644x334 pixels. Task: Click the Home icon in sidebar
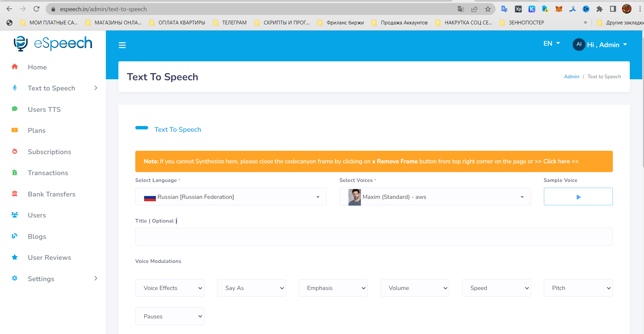point(15,67)
